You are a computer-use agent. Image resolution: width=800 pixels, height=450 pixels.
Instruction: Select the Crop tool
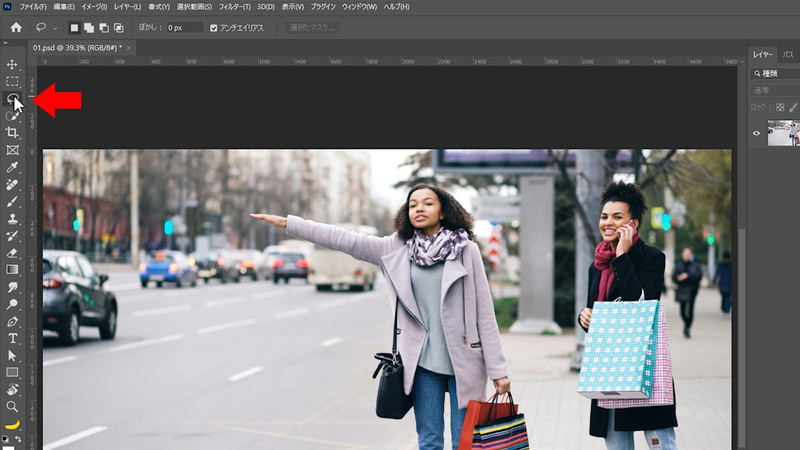point(12,133)
